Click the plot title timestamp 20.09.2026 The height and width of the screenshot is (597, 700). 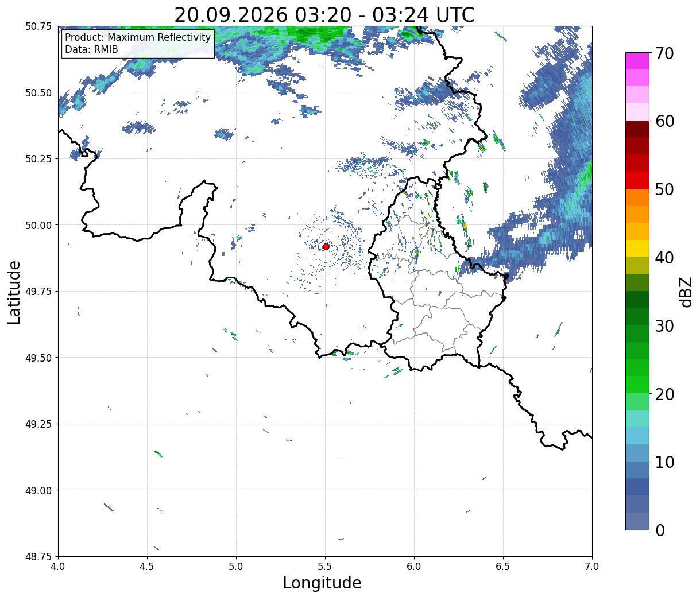[x=231, y=15]
